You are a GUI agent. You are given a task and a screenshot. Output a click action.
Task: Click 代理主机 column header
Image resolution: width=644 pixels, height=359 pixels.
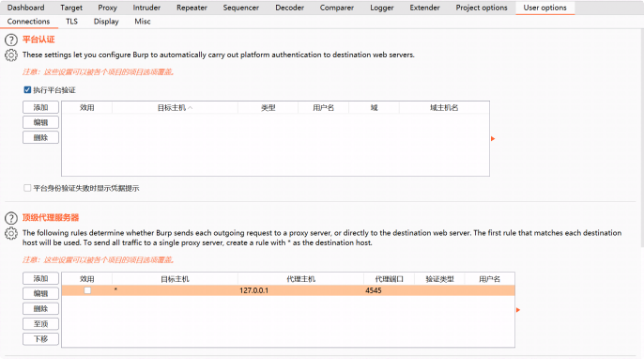(x=300, y=279)
